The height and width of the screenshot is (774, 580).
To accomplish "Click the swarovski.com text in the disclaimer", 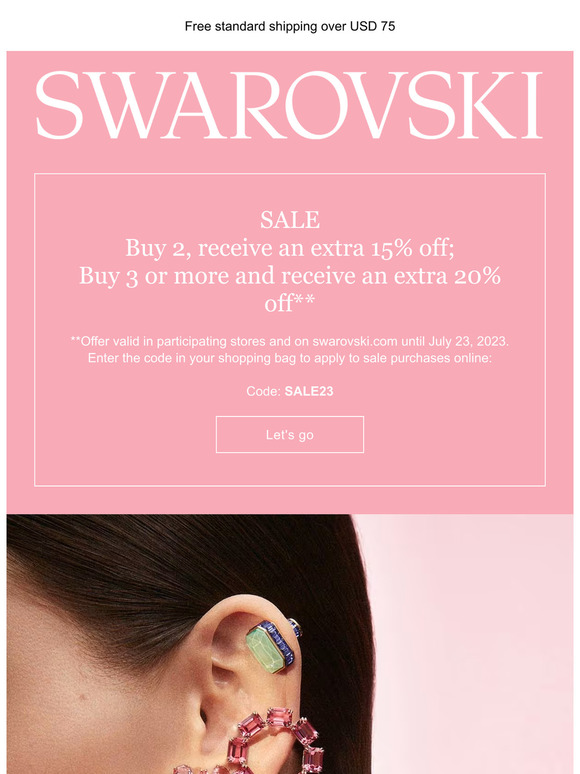I will click(x=355, y=342).
